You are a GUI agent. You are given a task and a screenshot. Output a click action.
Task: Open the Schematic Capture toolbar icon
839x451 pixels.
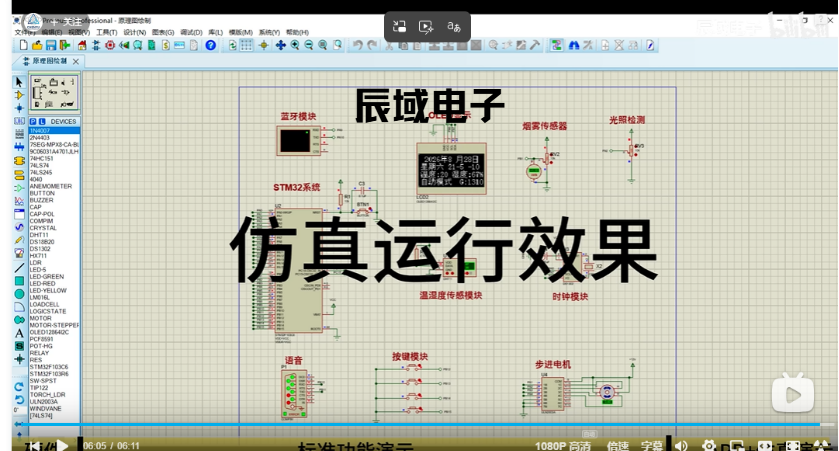96,45
